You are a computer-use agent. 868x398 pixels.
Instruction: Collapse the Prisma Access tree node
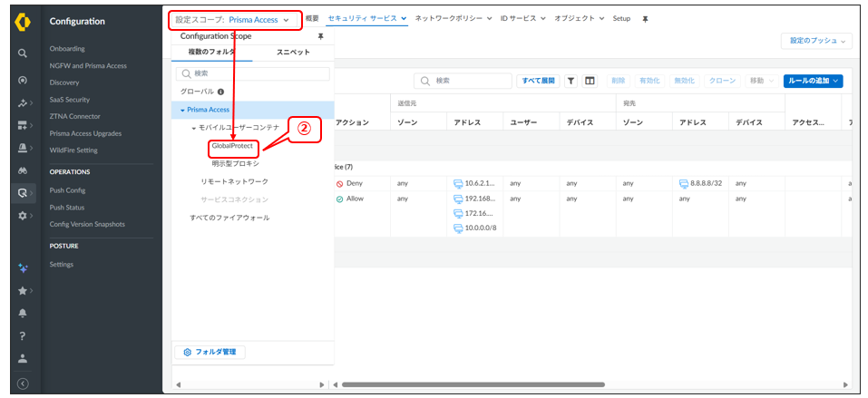pyautogui.click(x=182, y=111)
